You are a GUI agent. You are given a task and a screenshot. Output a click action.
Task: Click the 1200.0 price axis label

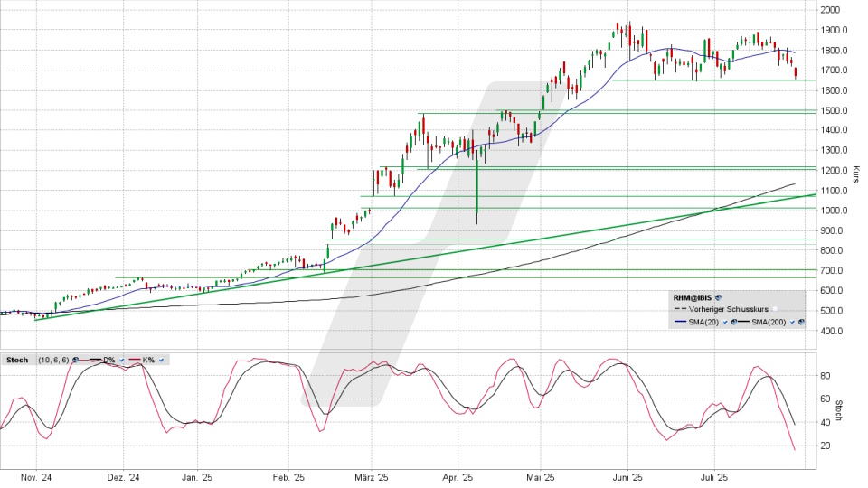834,171
